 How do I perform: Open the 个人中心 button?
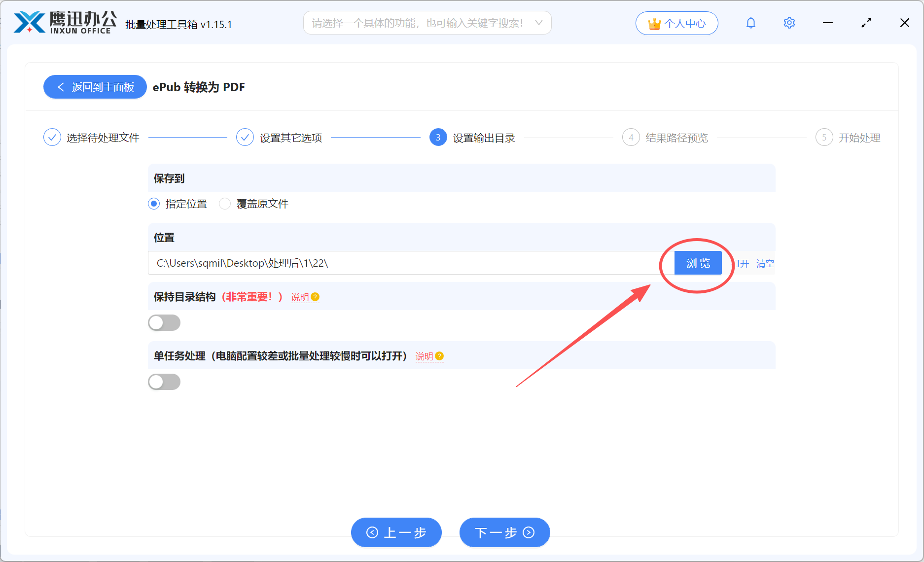coord(677,23)
